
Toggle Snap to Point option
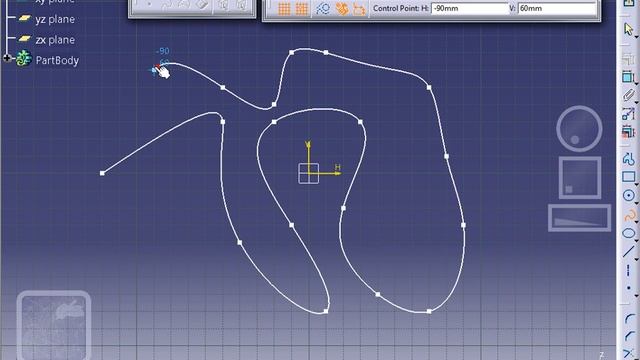(x=302, y=9)
